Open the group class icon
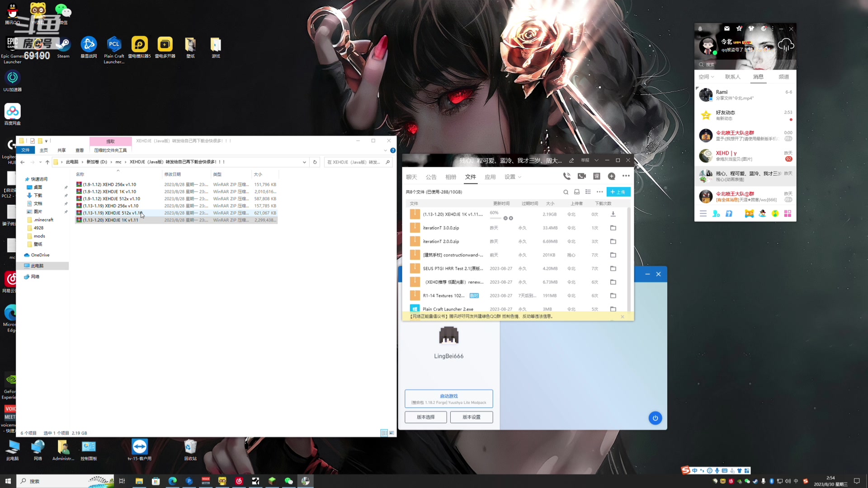The height and width of the screenshot is (488, 868). click(597, 176)
